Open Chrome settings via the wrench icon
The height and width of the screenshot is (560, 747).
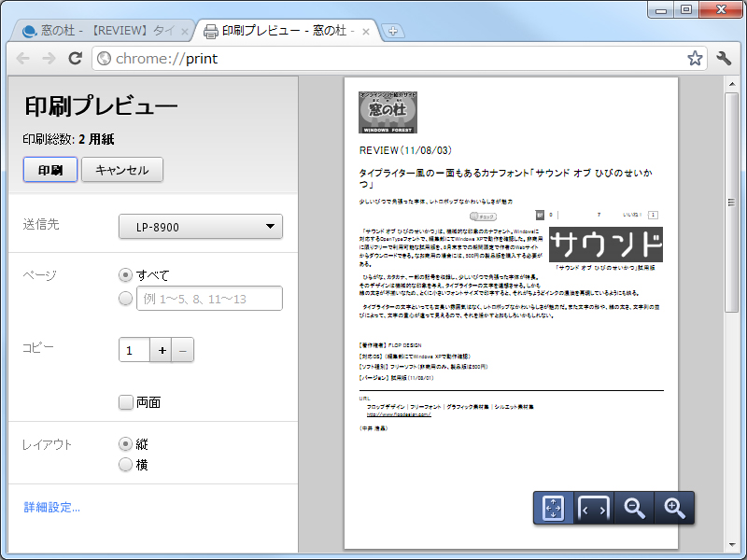coord(723,58)
